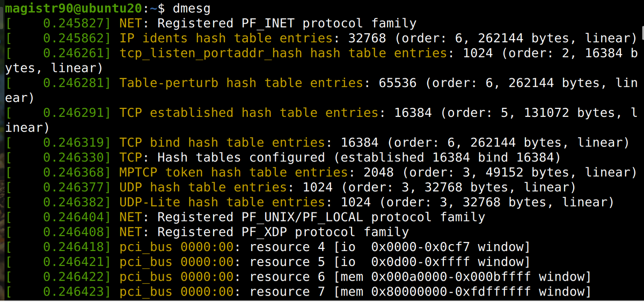The image size is (644, 302).
Task: Click timestamp 0.245862
Action: 73,38
